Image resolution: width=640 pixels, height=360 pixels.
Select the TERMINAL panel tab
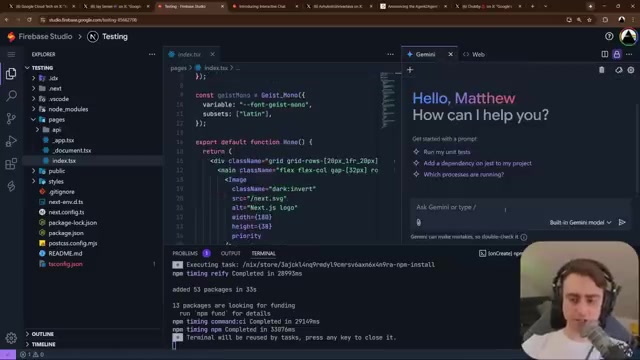pos(263,253)
